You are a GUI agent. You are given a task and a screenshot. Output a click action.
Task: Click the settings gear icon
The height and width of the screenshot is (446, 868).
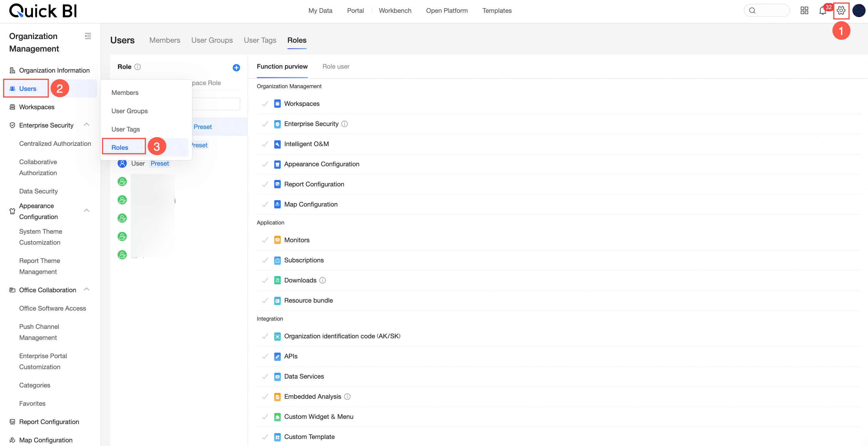tap(841, 10)
